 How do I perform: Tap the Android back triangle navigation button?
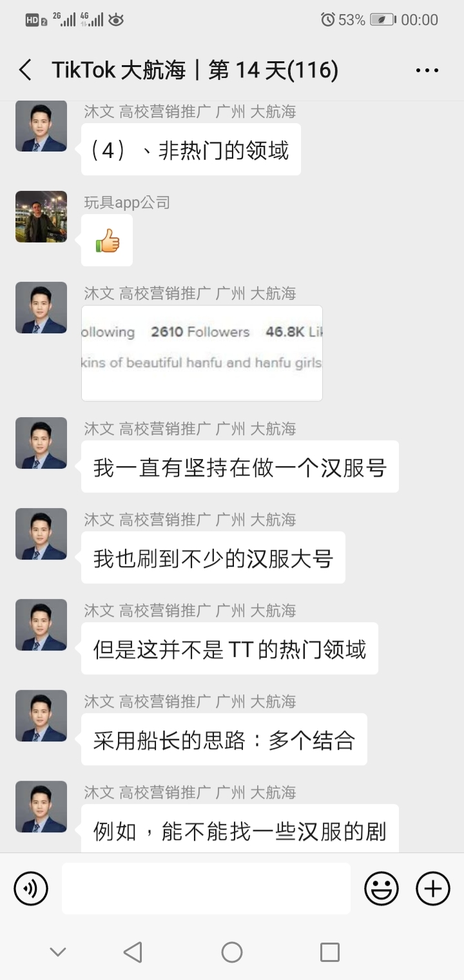pyautogui.click(x=133, y=952)
